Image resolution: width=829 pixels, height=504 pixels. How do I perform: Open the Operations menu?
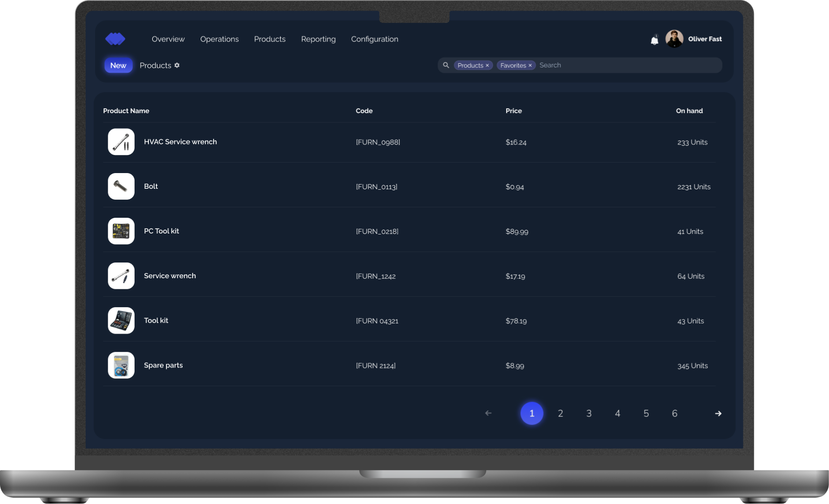click(x=219, y=39)
